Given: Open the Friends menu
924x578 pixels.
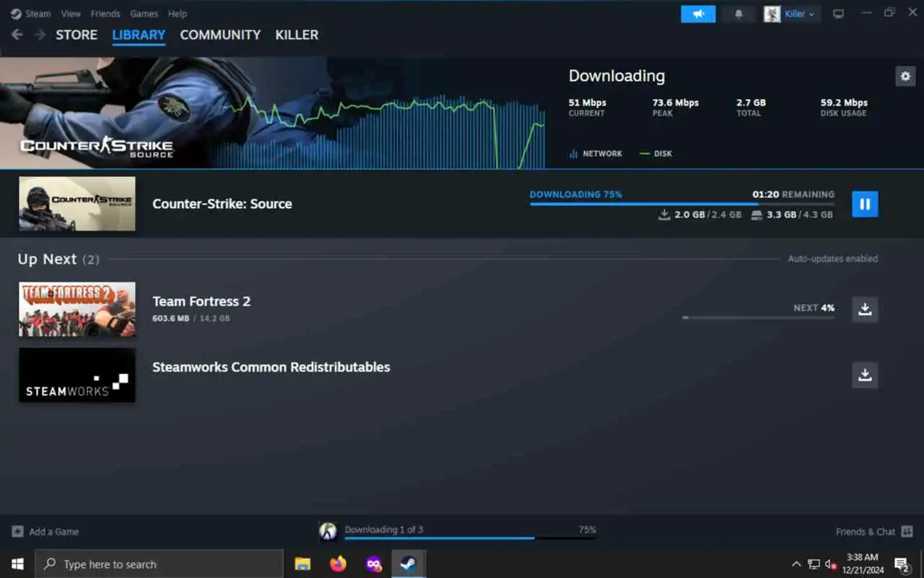Looking at the screenshot, I should pyautogui.click(x=105, y=14).
